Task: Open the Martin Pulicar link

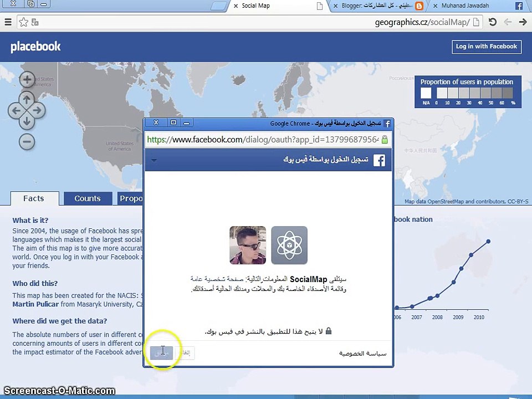Action: (x=35, y=304)
